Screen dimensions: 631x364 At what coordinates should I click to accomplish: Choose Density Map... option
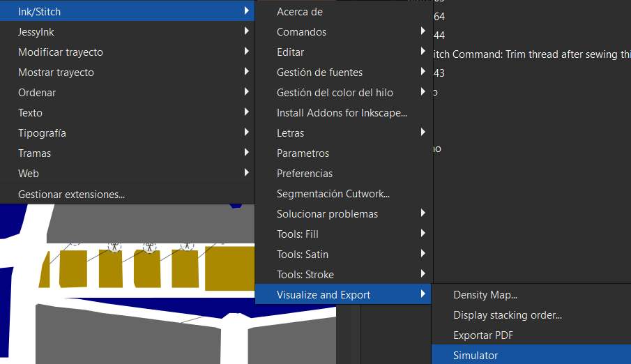point(531,294)
